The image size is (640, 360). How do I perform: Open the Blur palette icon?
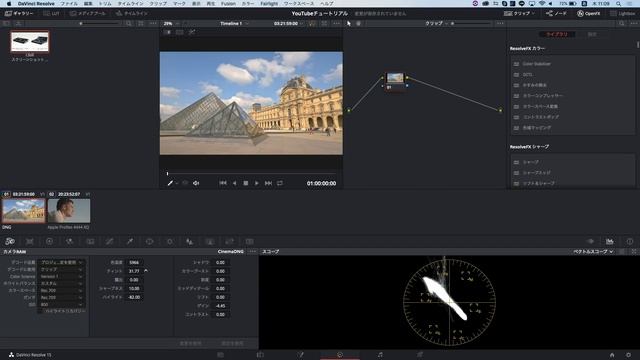(189, 242)
